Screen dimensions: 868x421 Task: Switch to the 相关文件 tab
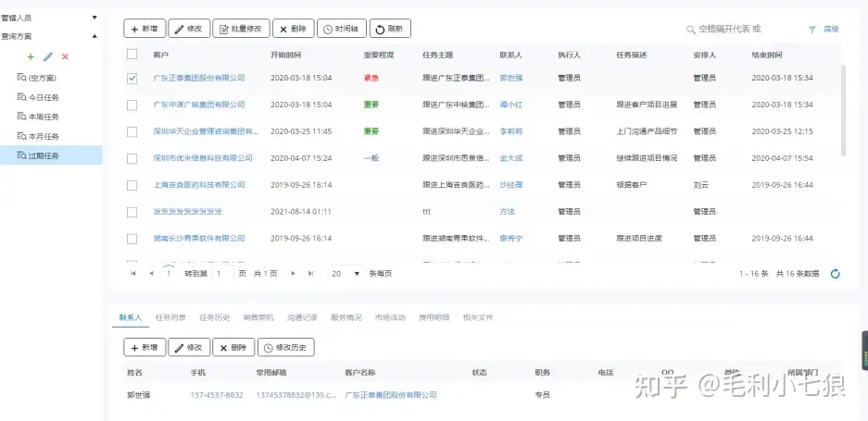pyautogui.click(x=478, y=317)
